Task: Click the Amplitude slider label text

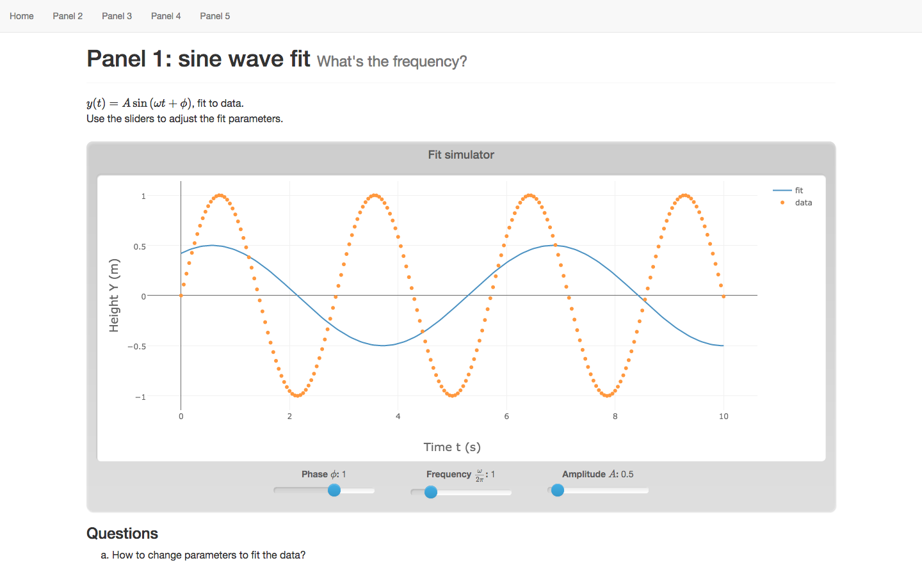Action: tap(597, 474)
